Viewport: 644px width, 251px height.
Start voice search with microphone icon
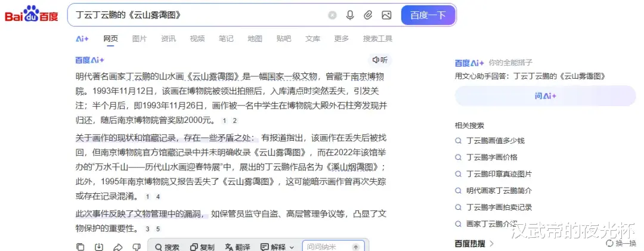tap(350, 15)
